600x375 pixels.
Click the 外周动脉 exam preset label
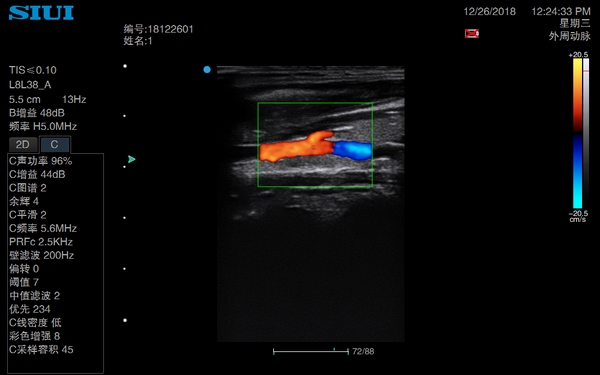coord(569,36)
